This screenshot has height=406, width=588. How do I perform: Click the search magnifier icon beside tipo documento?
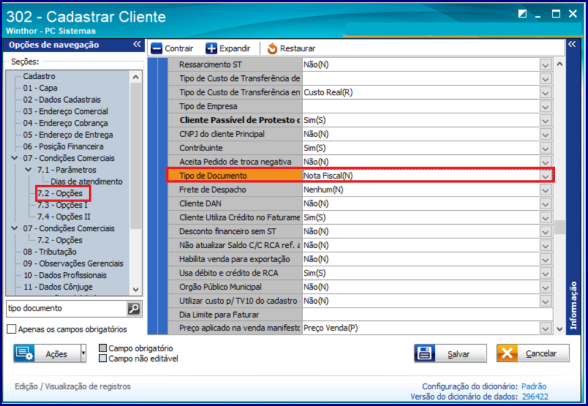[134, 309]
